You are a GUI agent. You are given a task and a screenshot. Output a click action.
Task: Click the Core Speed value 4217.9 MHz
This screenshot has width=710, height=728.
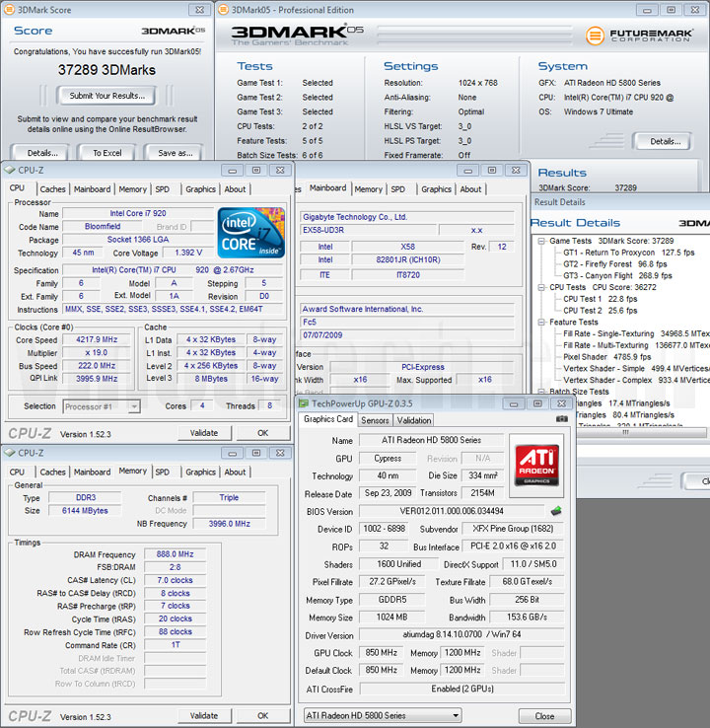coord(97,340)
